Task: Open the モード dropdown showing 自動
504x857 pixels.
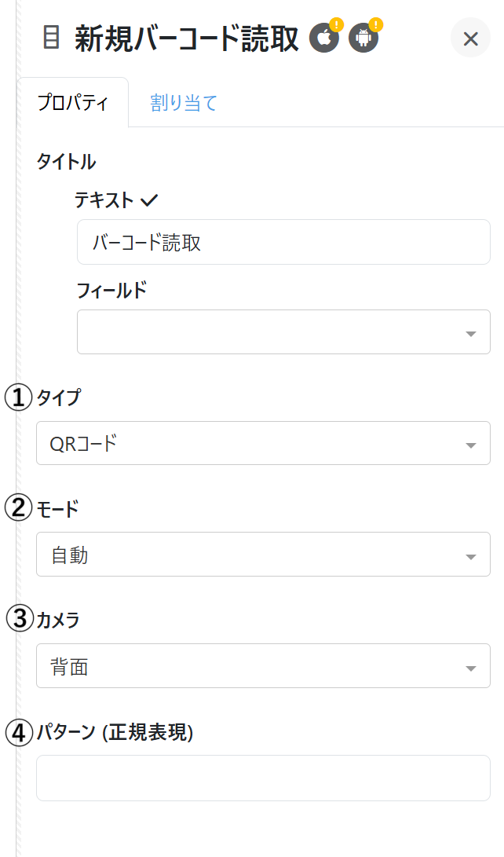Action: pos(263,555)
